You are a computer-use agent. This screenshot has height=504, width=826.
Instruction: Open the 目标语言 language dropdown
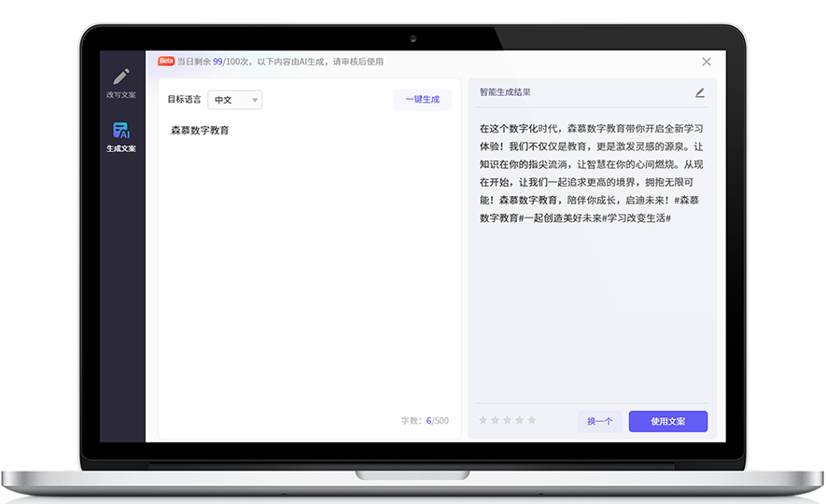[234, 100]
